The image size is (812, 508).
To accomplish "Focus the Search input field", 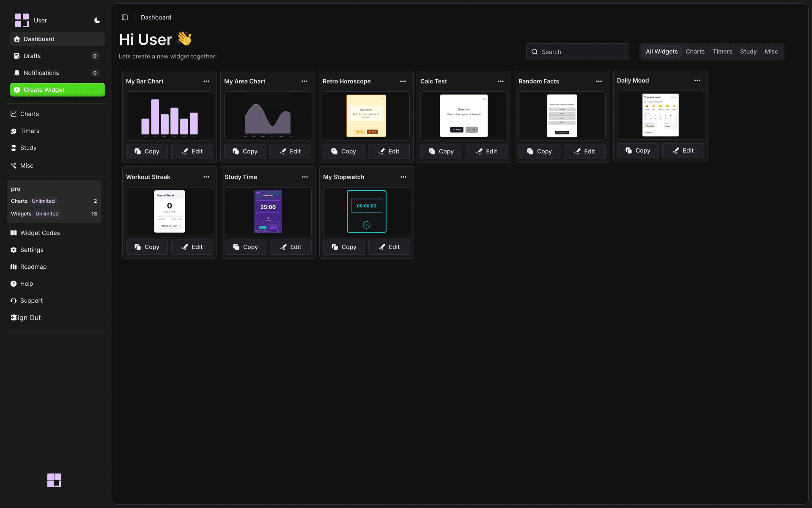I will (x=578, y=52).
